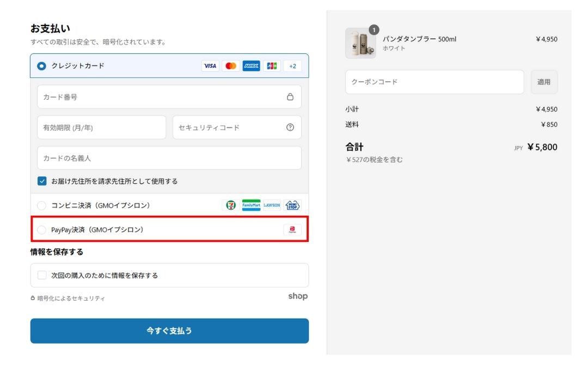Click the パンダタンブラー product thumbnail

(360, 43)
